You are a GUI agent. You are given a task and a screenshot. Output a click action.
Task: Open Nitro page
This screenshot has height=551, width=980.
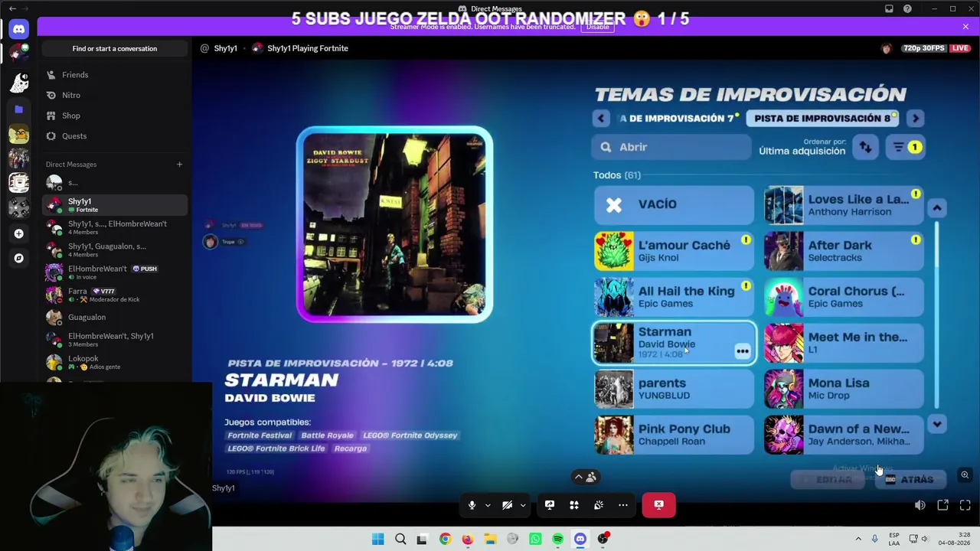pyautogui.click(x=115, y=95)
